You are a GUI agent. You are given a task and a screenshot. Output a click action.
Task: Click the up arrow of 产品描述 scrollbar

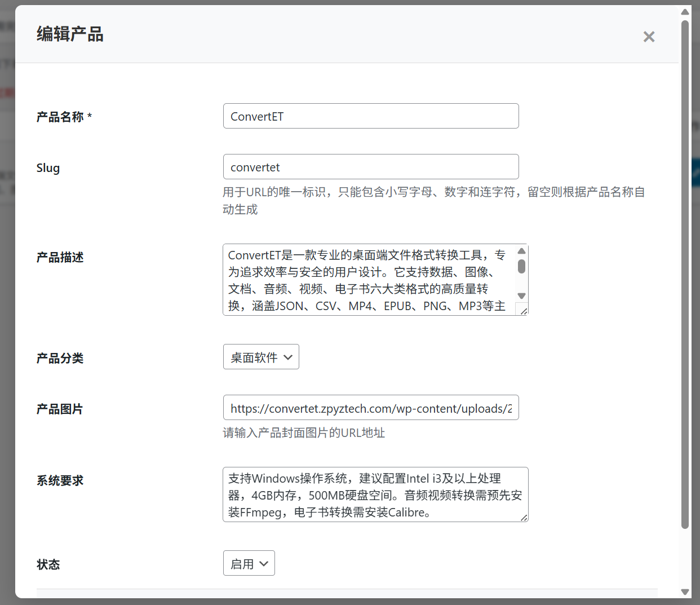pyautogui.click(x=521, y=251)
